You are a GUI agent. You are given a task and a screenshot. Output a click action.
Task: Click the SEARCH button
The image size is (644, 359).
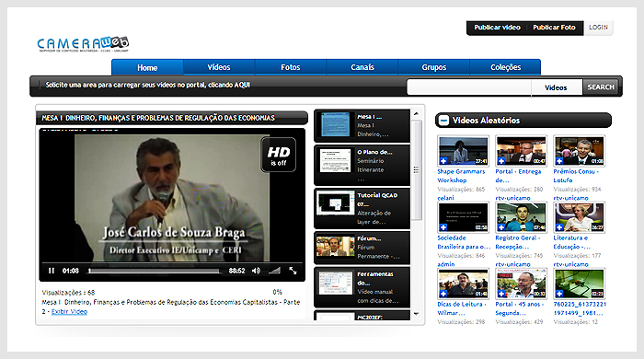[601, 87]
